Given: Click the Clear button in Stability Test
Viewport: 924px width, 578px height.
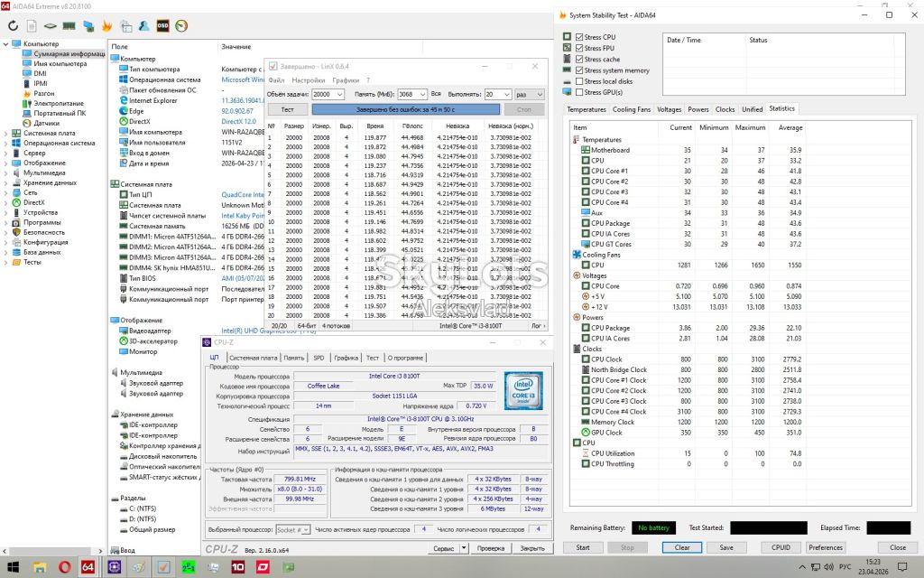Looking at the screenshot, I should [682, 548].
